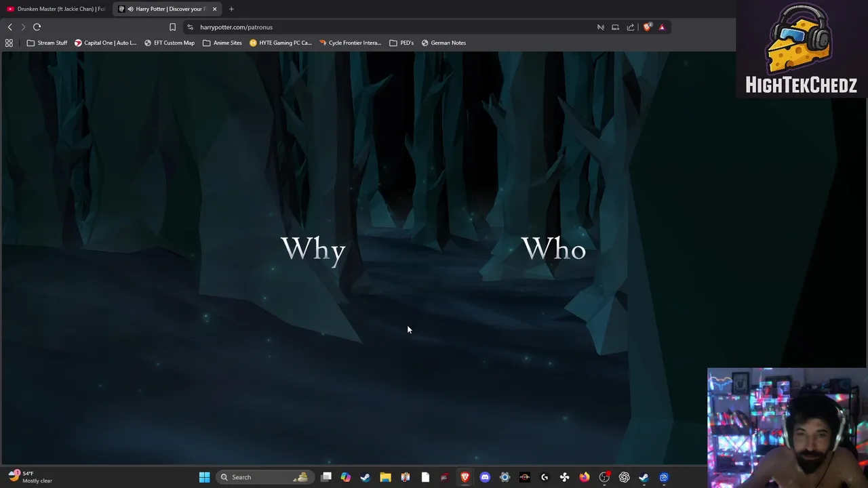Open Brave Rewards triangle icon

click(662, 27)
